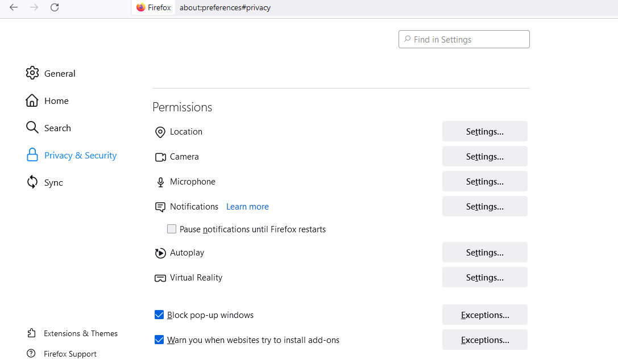Click the Extensions & Themes puzzle icon

pos(31,333)
